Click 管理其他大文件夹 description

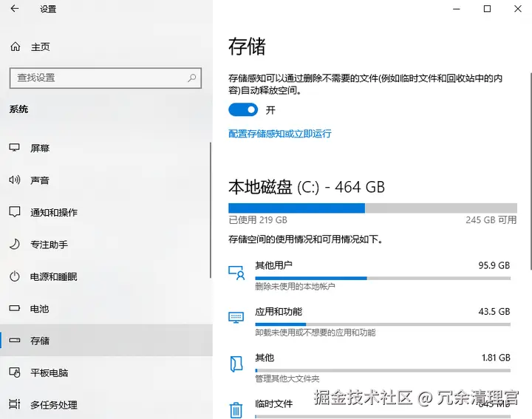pos(287,378)
